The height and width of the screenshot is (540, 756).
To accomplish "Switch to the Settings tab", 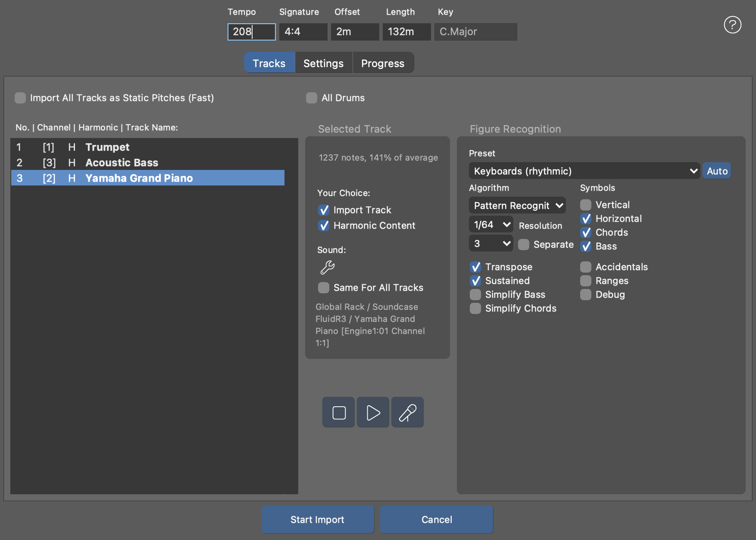I will pos(323,63).
